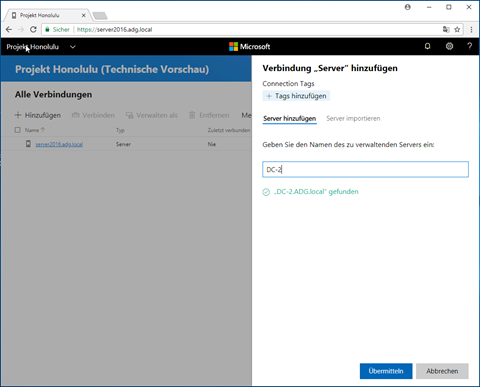Bookmark page with star icon
Viewport: 480px width, 387px height.
point(457,29)
